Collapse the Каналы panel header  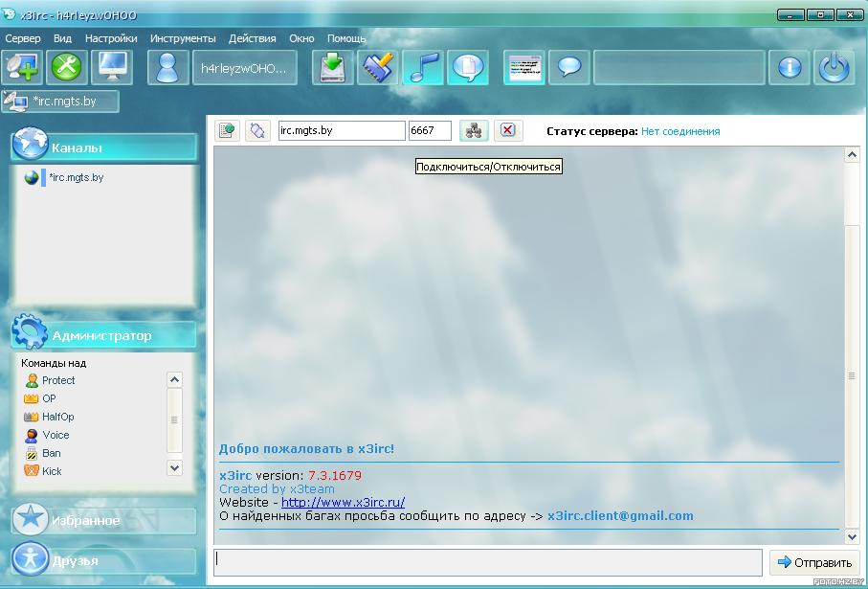104,147
